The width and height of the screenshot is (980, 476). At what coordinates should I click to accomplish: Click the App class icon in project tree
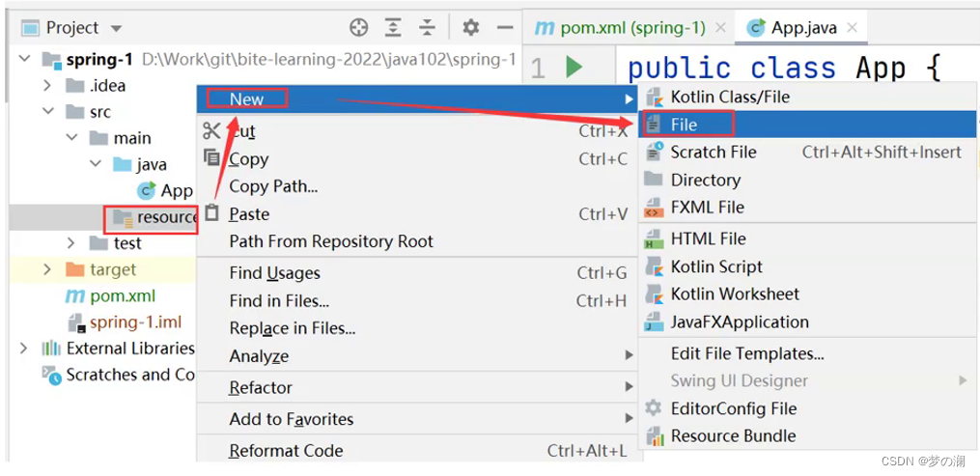(146, 190)
